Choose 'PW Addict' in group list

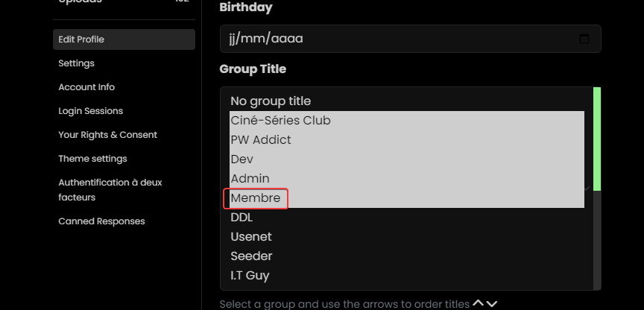point(261,139)
